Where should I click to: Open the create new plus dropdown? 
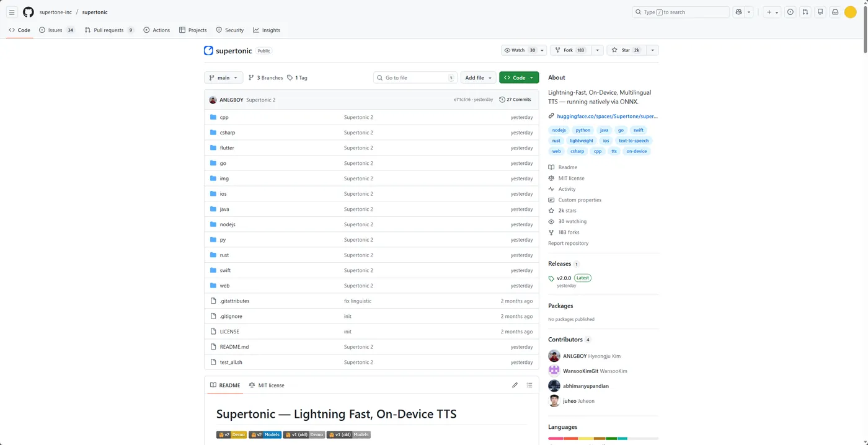coord(772,12)
